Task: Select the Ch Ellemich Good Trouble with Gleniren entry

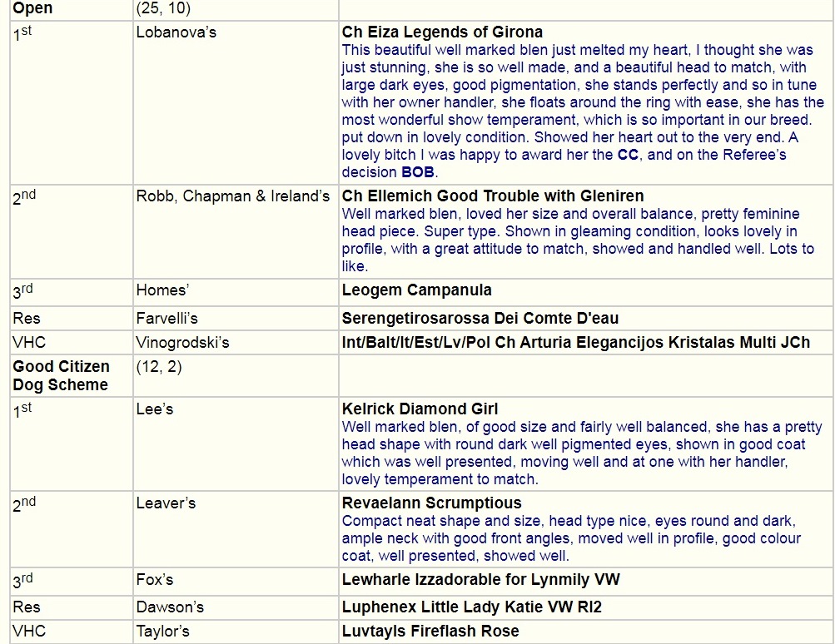Action: pyautogui.click(x=492, y=196)
